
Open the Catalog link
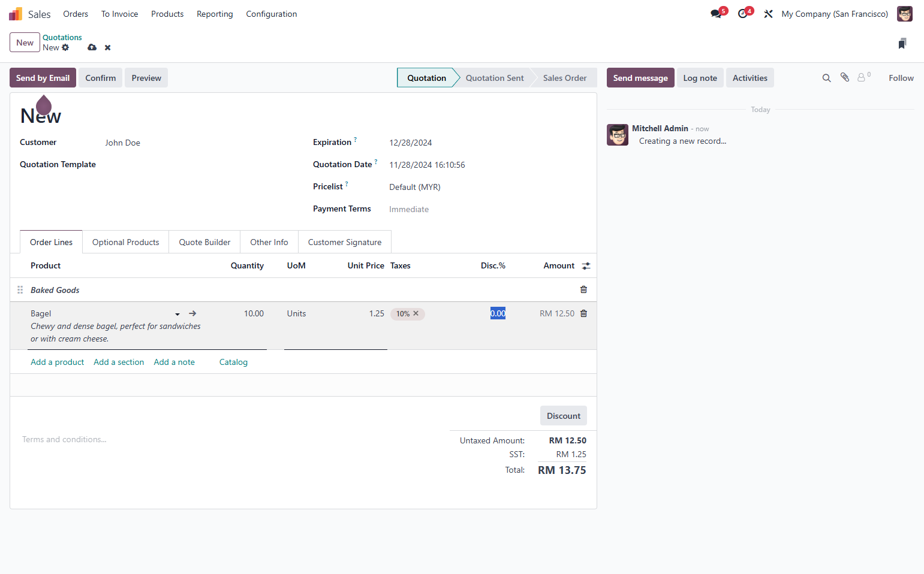tap(233, 362)
